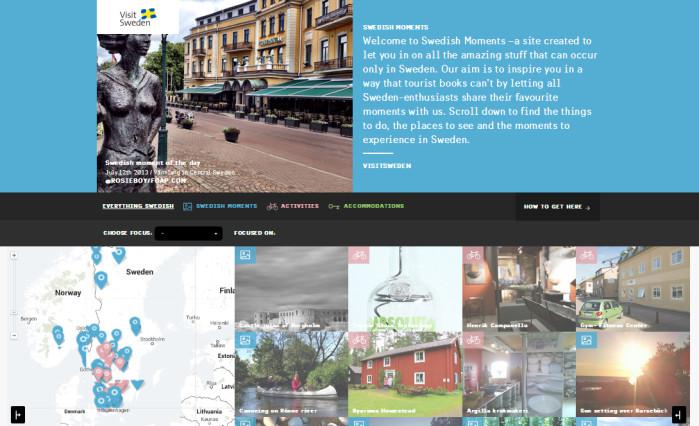Click the VISITSWEDEN author link
Image resolution: width=699 pixels, height=426 pixels.
click(x=387, y=166)
